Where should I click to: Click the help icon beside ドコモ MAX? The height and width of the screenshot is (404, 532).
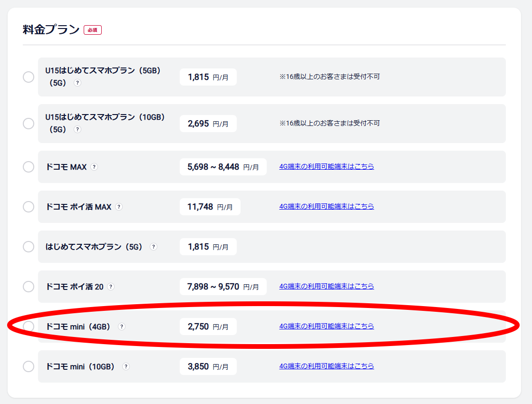[x=94, y=167]
